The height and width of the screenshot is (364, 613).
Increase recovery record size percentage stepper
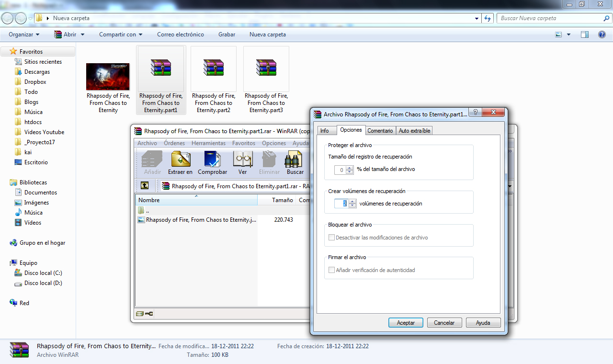(350, 168)
